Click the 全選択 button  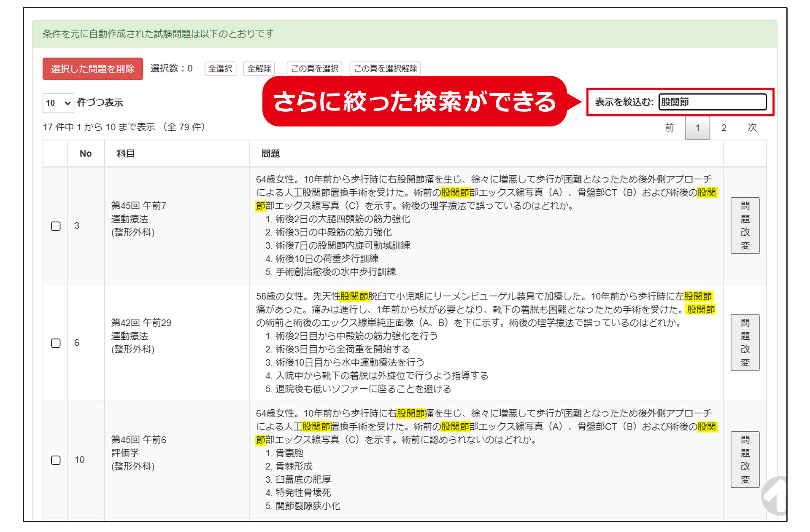point(220,69)
